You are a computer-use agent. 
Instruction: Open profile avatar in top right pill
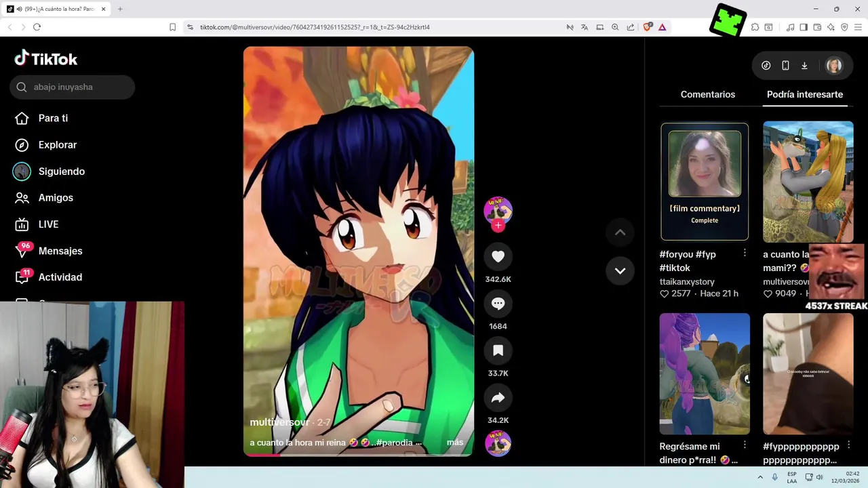coord(833,66)
